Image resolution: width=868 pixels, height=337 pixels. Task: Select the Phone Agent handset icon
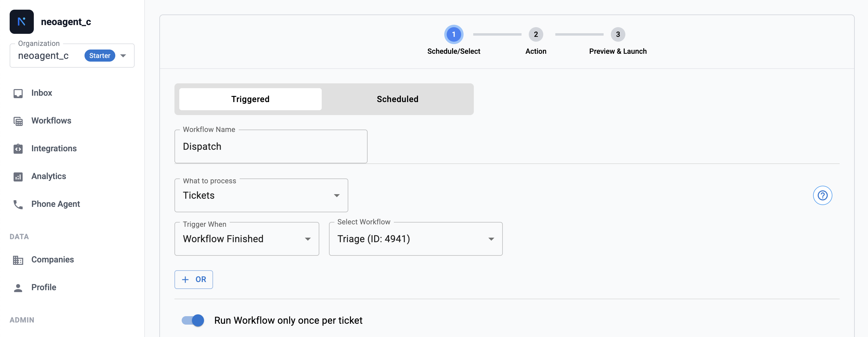tap(18, 204)
